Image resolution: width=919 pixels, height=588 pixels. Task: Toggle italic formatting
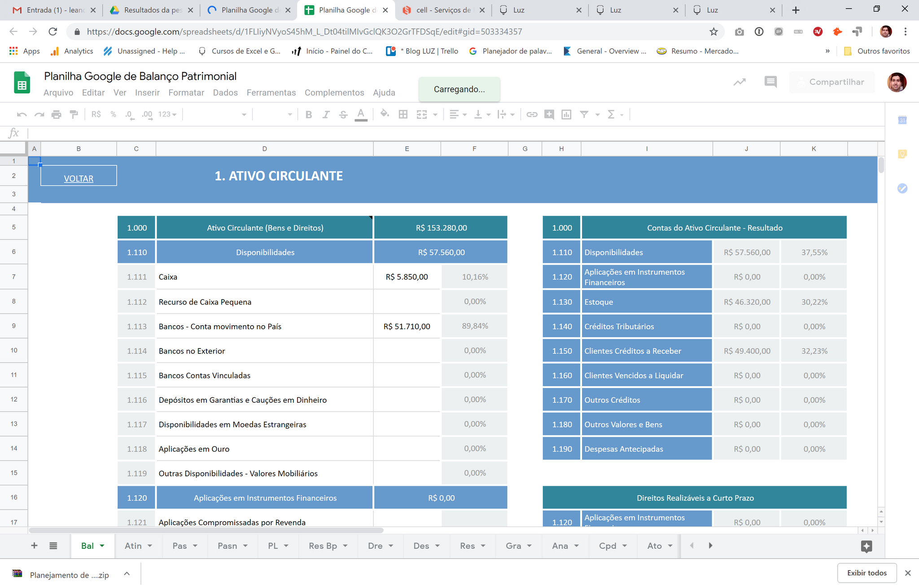326,115
